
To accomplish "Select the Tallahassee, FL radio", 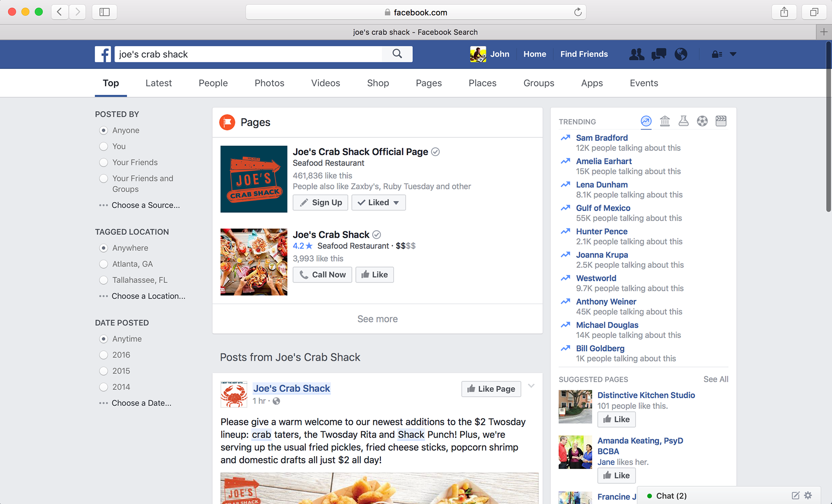I will pyautogui.click(x=104, y=280).
